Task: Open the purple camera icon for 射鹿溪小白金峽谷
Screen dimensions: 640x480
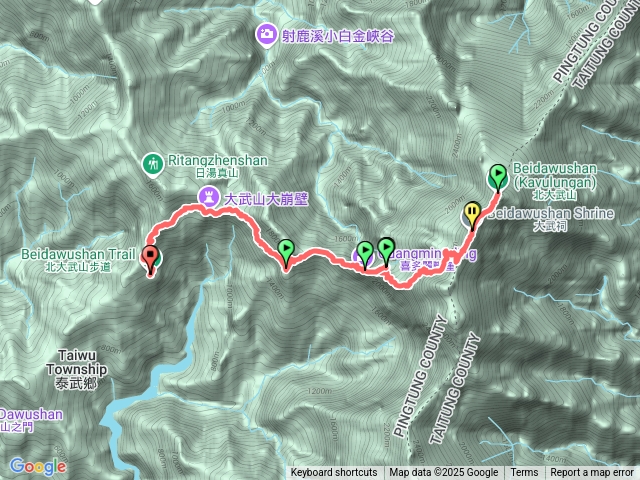Action: tap(267, 34)
